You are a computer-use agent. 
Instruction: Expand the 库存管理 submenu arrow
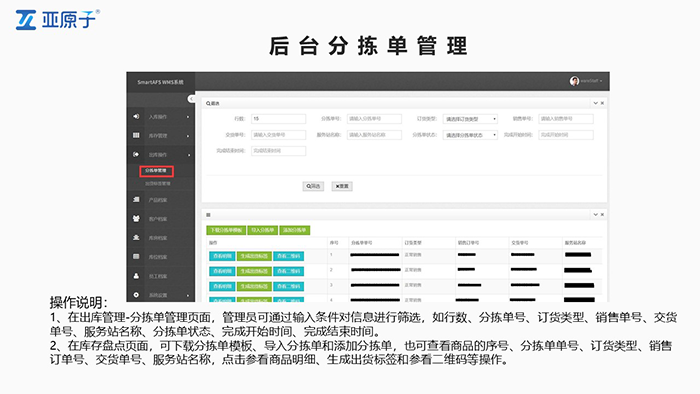188,136
